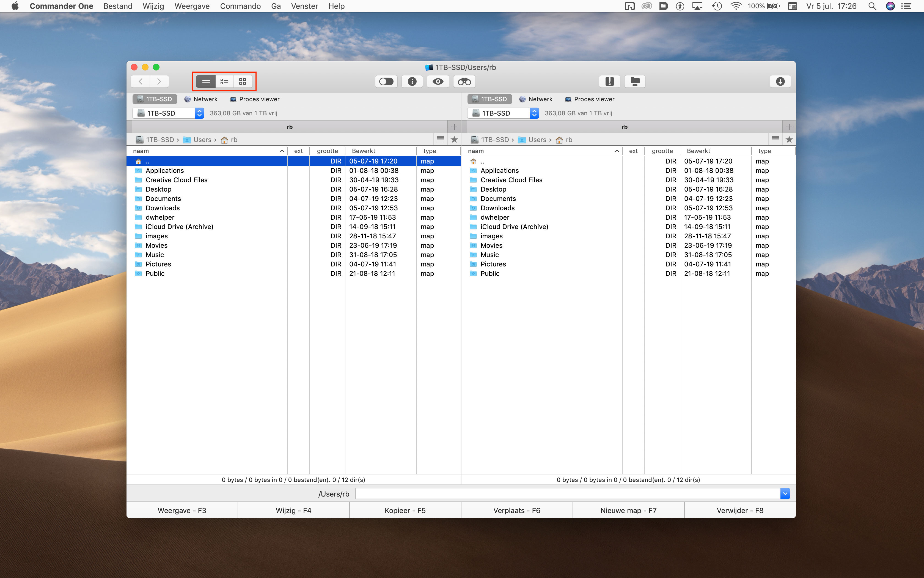Select Proces viewer in right panel
Image resolution: width=924 pixels, height=578 pixels.
pos(590,99)
